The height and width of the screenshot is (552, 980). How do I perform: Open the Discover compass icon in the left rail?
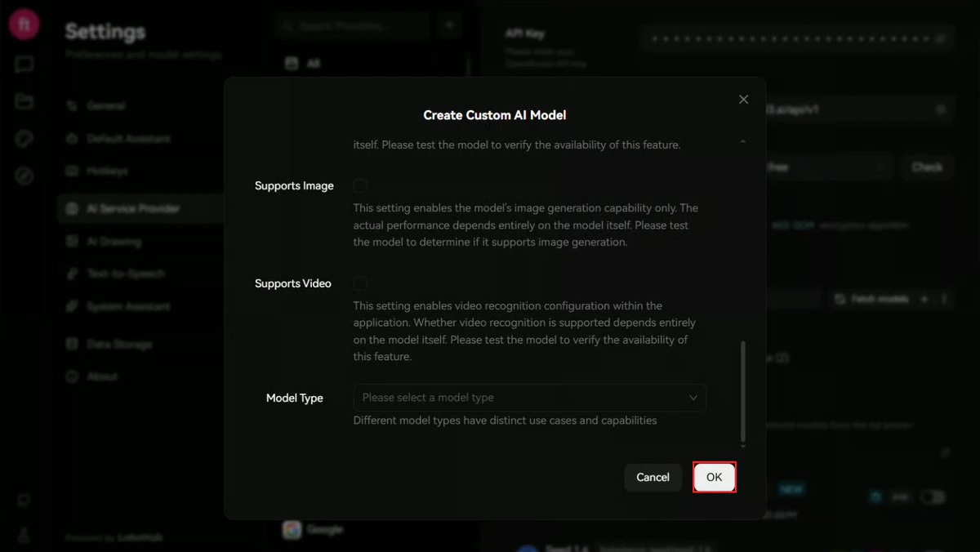click(24, 176)
